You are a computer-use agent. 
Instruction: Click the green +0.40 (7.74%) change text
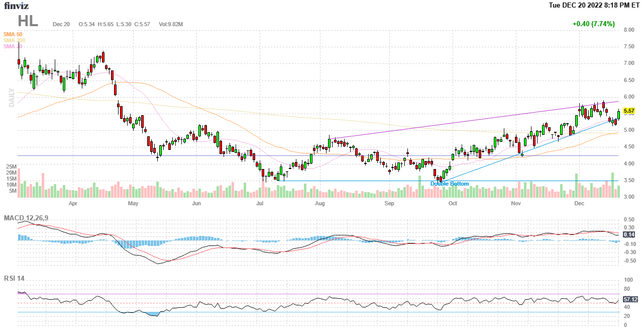coord(593,24)
